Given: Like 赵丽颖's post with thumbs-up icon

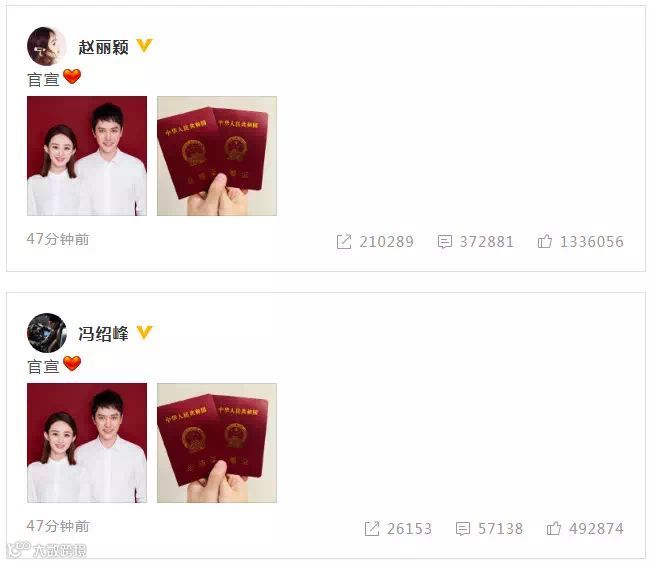Looking at the screenshot, I should (x=545, y=241).
